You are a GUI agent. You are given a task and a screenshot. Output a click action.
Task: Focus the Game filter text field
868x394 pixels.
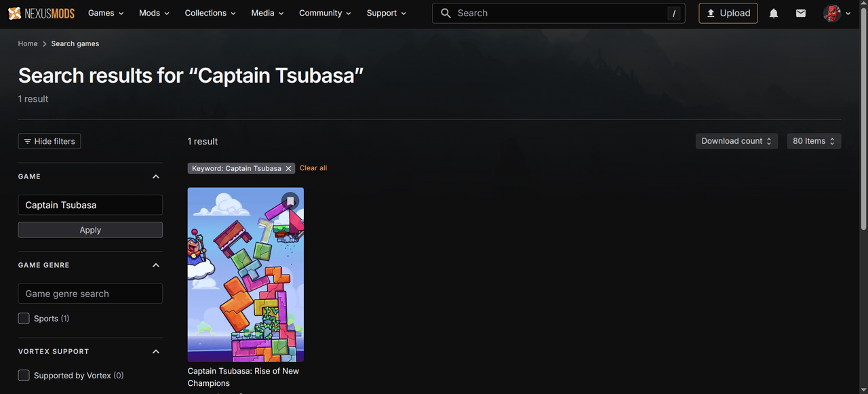click(x=90, y=205)
